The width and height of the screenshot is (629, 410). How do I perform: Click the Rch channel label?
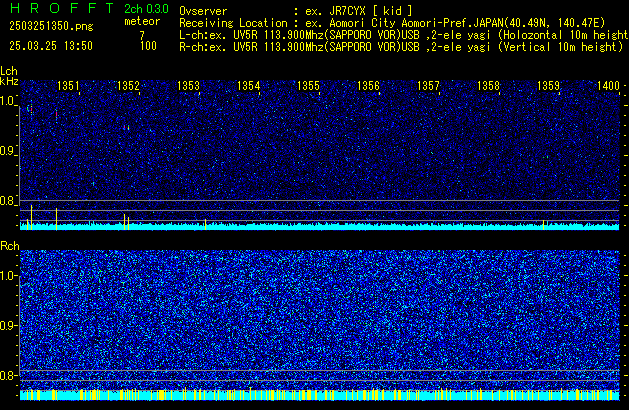coord(10,246)
